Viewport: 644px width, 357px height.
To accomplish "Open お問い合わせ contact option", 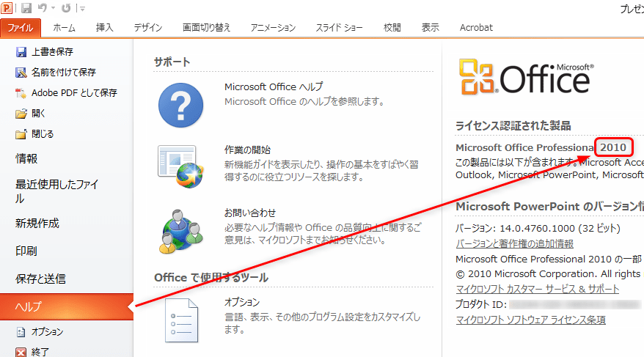I will pos(250,213).
